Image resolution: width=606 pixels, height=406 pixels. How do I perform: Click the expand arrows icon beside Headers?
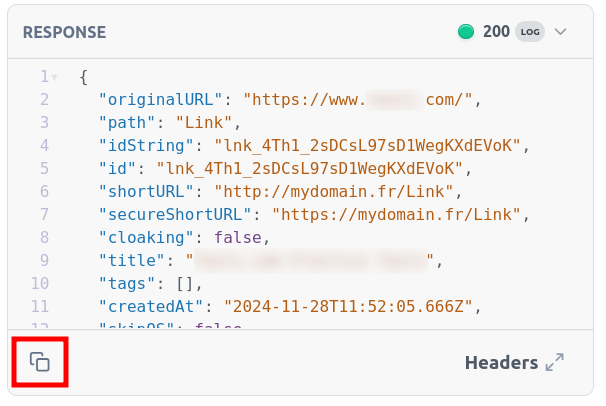(x=555, y=363)
